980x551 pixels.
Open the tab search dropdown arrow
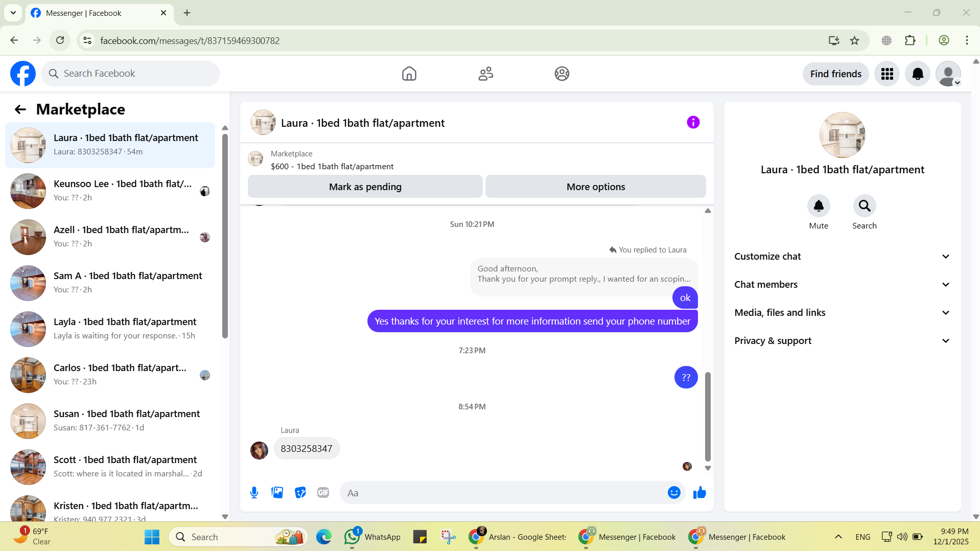[13, 13]
